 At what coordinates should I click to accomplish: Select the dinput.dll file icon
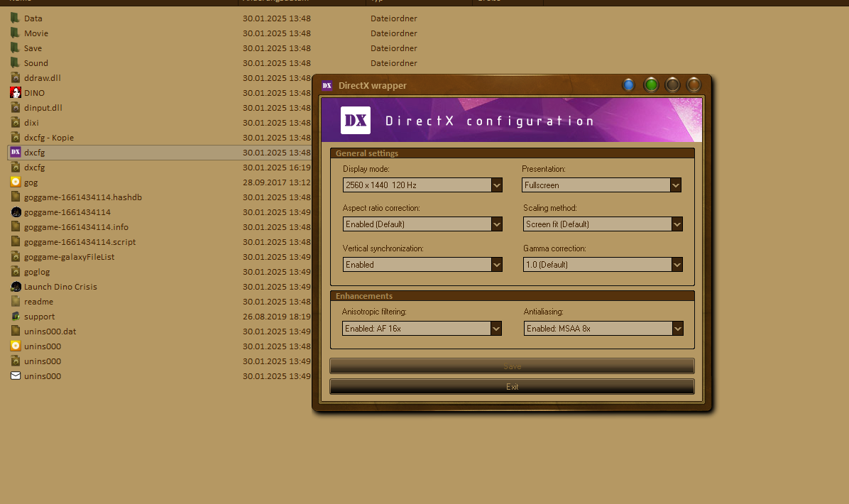pyautogui.click(x=15, y=107)
